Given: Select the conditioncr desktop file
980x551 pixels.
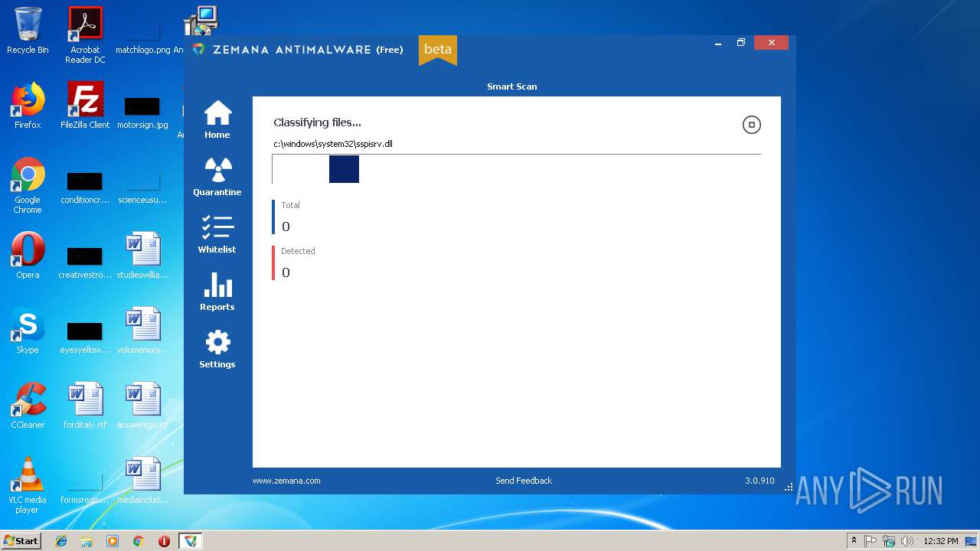Looking at the screenshot, I should click(85, 187).
